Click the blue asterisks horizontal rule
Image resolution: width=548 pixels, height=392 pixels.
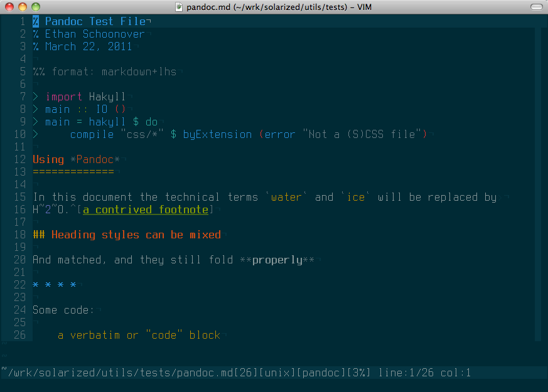[55, 285]
